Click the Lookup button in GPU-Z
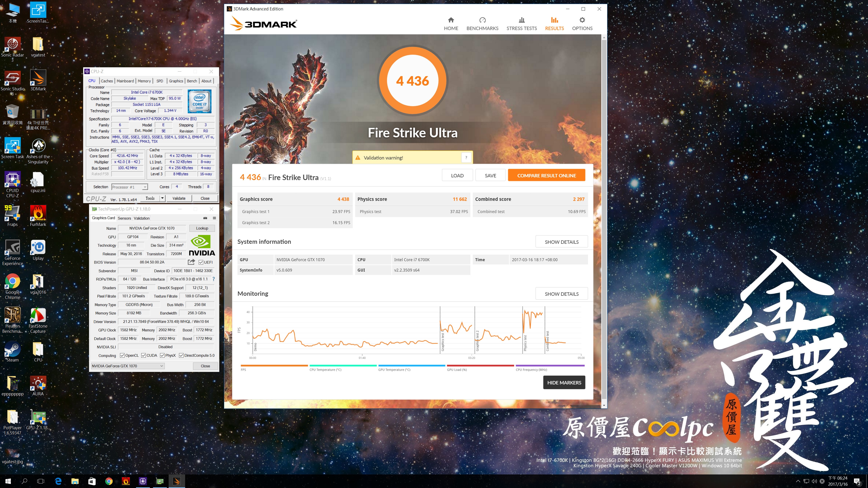This screenshot has width=868, height=488. tap(202, 228)
